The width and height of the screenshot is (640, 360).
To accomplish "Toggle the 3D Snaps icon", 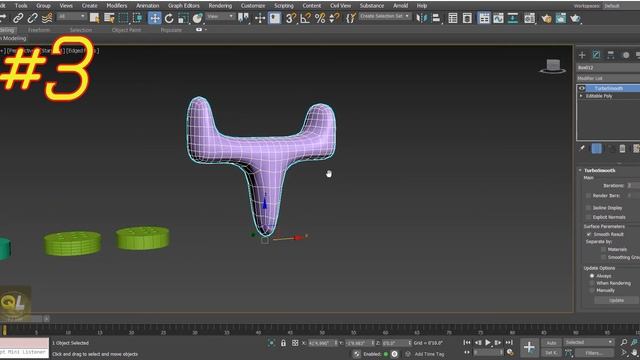I will (290, 18).
